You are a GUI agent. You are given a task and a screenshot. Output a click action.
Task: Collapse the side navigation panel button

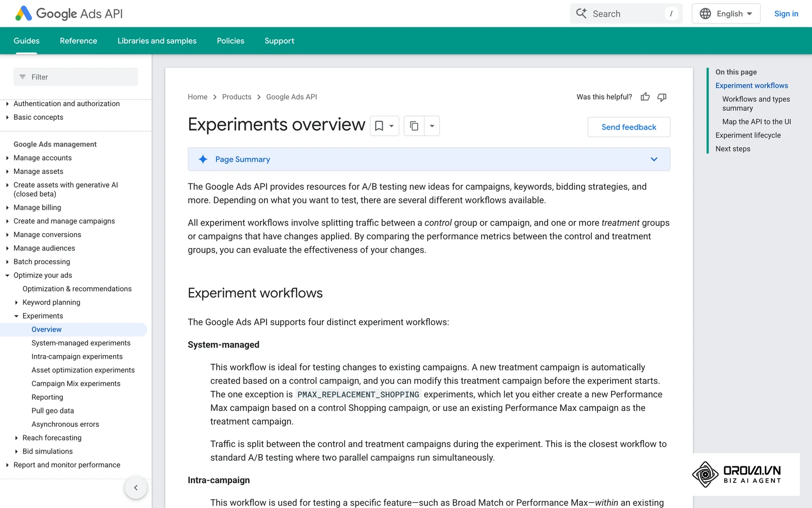[x=136, y=488]
